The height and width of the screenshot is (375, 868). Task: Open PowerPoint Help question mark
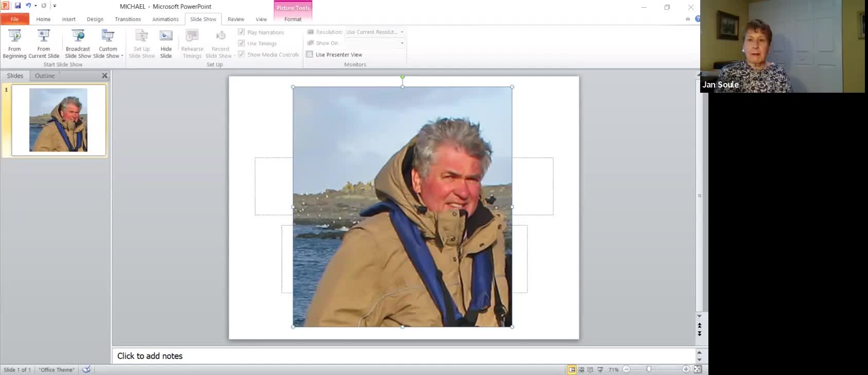coord(698,19)
